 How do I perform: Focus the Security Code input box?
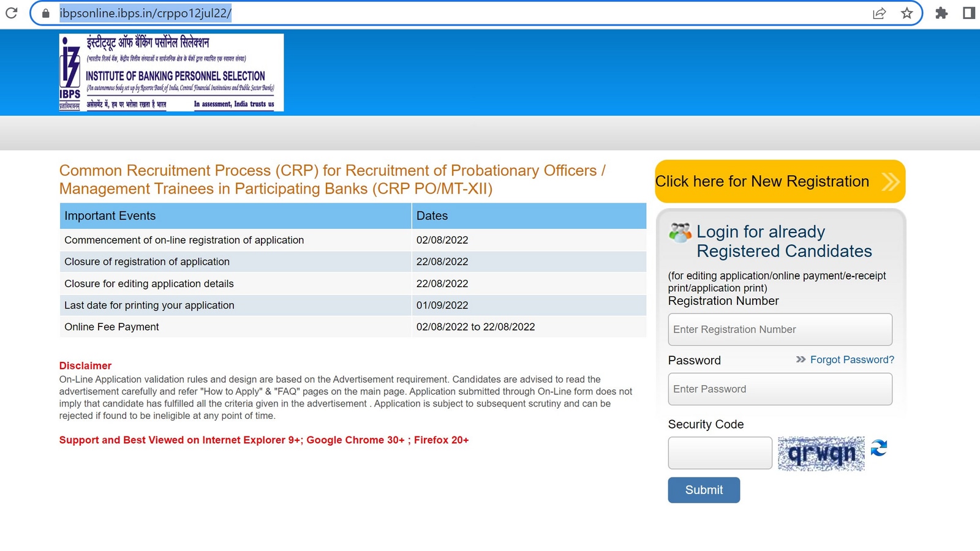(720, 453)
